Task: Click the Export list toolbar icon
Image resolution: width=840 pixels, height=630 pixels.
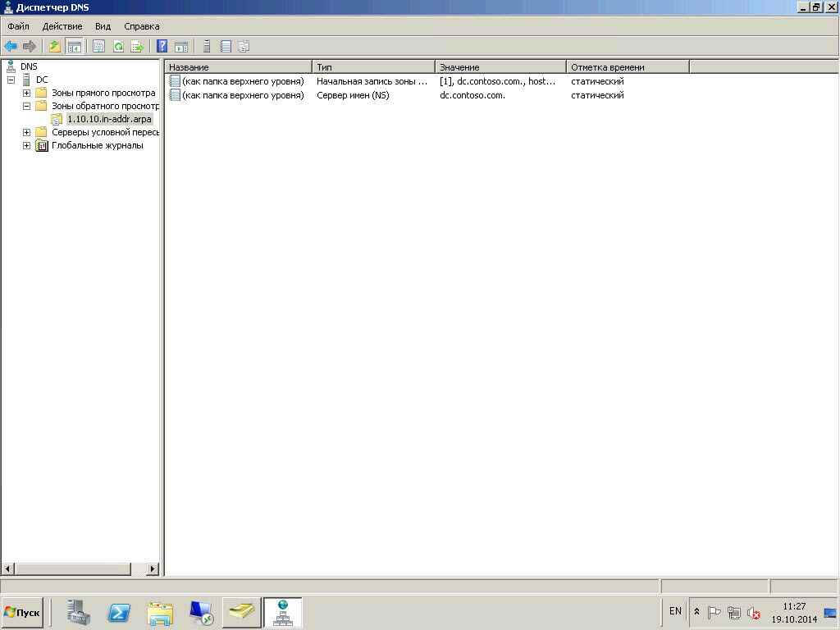Action: tap(137, 47)
